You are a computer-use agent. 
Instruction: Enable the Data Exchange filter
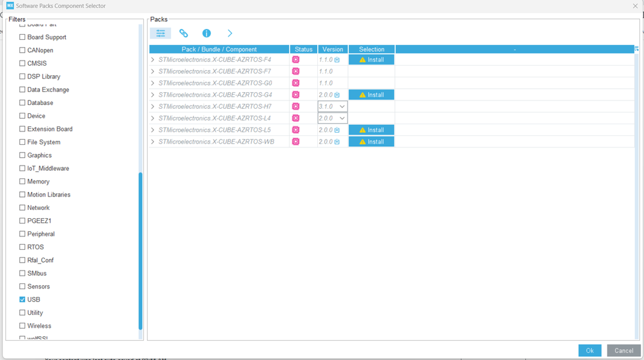22,90
